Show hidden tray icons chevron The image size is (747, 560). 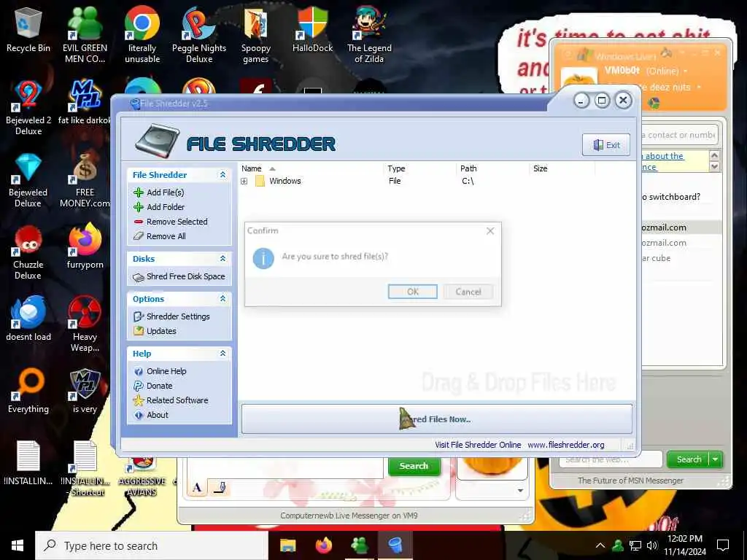pyautogui.click(x=600, y=545)
